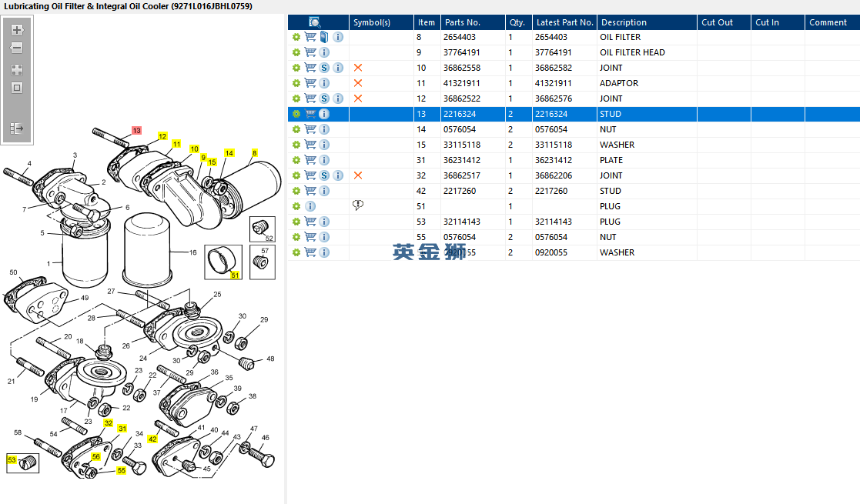
Task: Select callout 32 on the diagram
Action: coord(109,423)
